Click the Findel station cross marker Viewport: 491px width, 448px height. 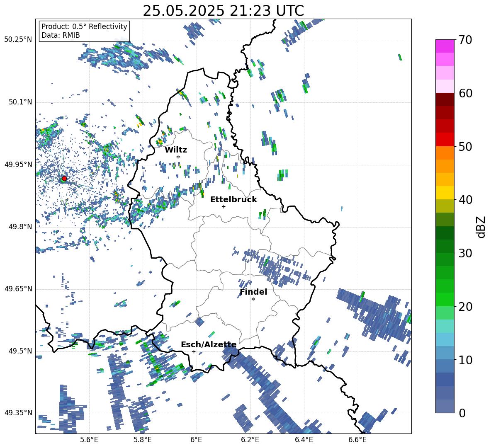(253, 299)
